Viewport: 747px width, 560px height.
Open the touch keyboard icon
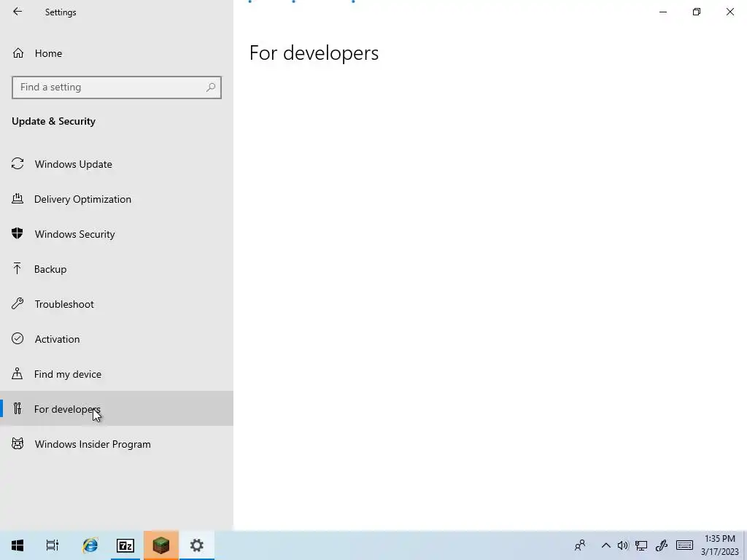click(x=684, y=545)
